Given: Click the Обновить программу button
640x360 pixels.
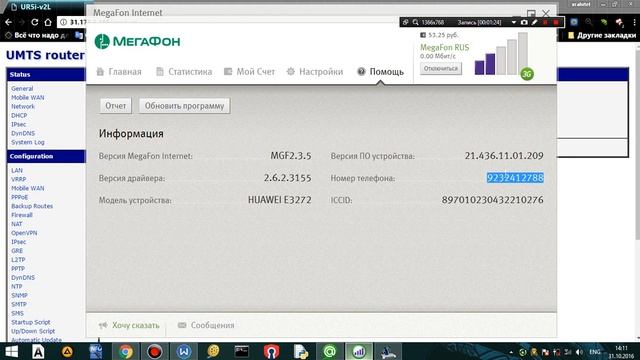Looking at the screenshot, I should pyautogui.click(x=184, y=106).
